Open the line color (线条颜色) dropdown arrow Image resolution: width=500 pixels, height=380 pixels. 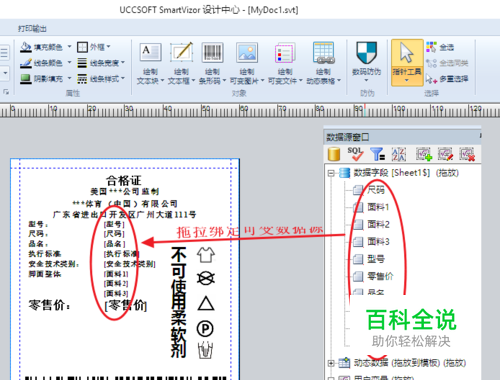[x=69, y=62]
